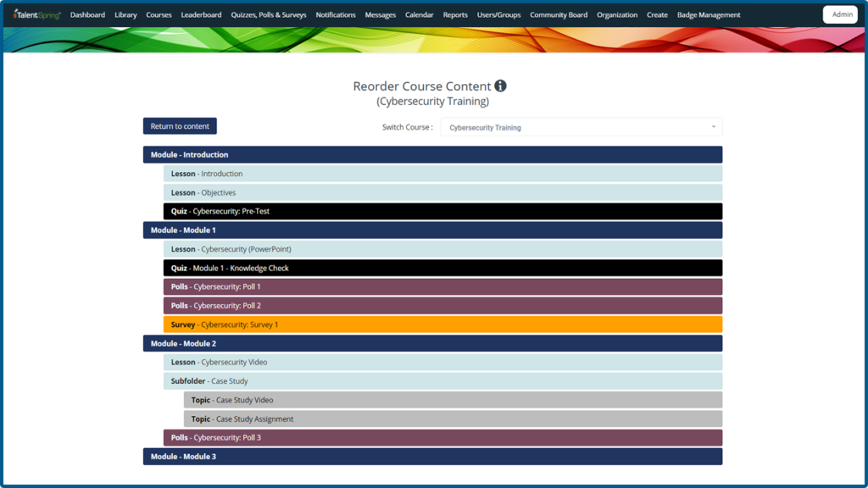The width and height of the screenshot is (868, 488).
Task: Select the Survey - Cybersecurity: Survey 1 row
Action: (442, 324)
